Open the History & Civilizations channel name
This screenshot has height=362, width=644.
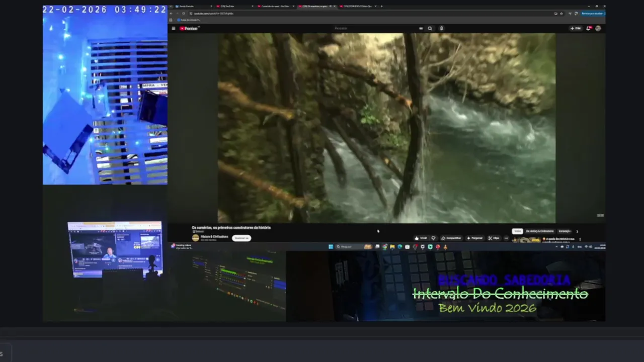[x=214, y=236]
